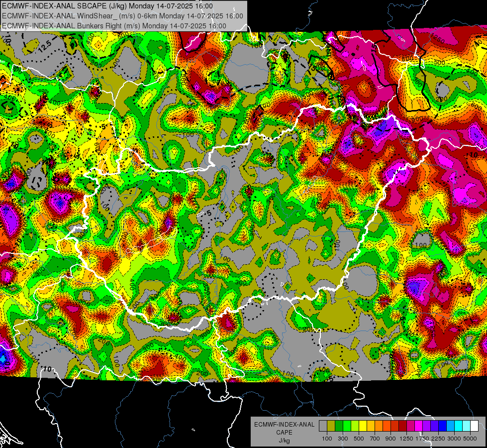The height and width of the screenshot is (448, 487).
Task: Click the Bunkers Right title line
Action: (x=114, y=26)
